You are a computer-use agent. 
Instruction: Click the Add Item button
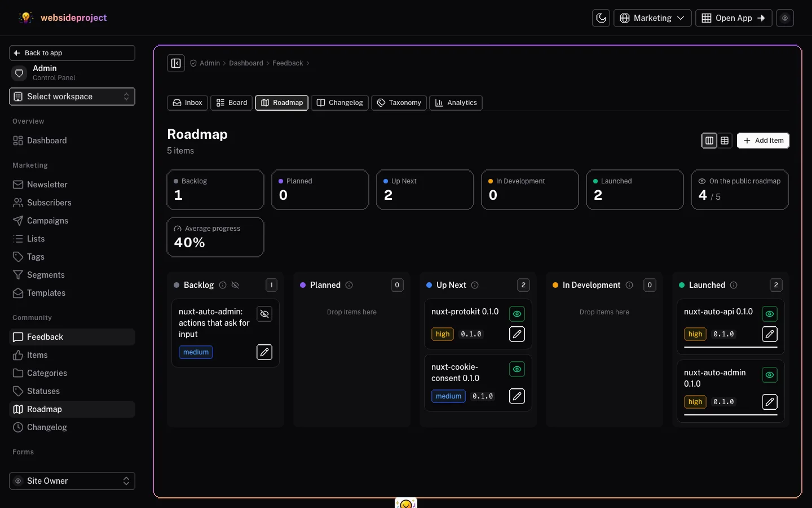(x=763, y=141)
